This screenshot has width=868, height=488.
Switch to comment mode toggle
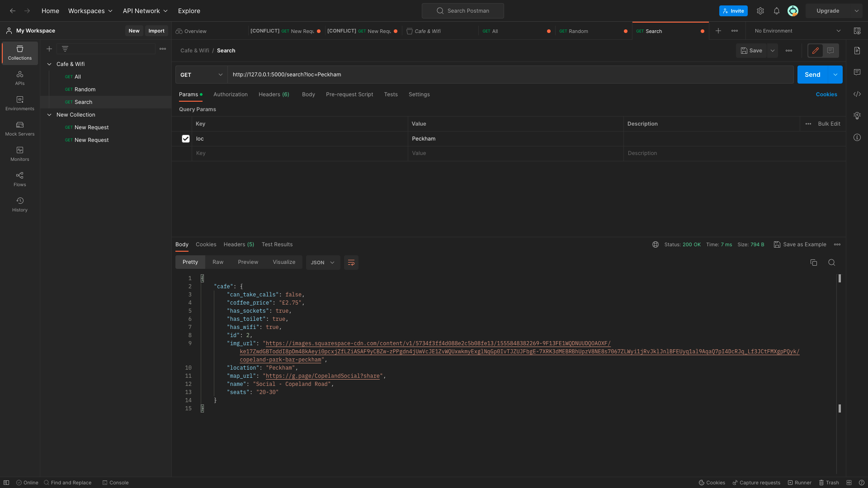pyautogui.click(x=830, y=51)
